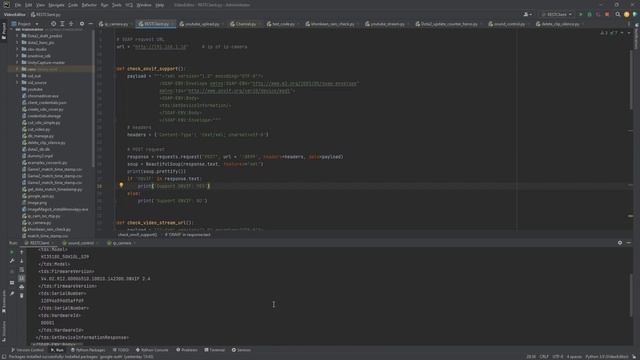Click the user account icon in toolbar
The height and width of the screenshot is (360, 640).
(527, 14)
